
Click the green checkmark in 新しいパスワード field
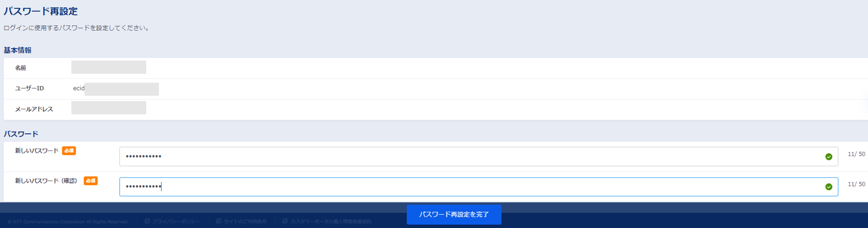pos(829,157)
